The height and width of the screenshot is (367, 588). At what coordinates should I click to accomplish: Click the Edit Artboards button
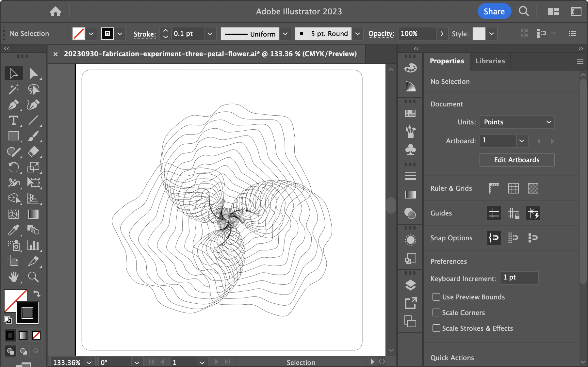point(516,160)
